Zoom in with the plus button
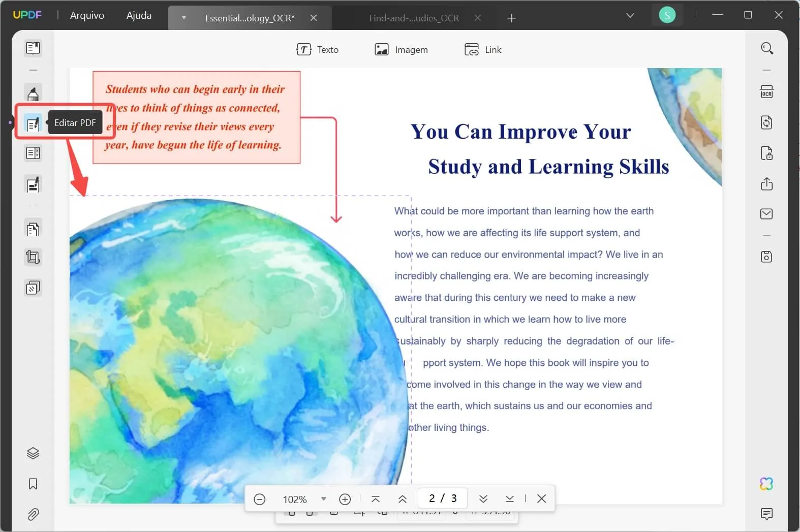 (345, 499)
